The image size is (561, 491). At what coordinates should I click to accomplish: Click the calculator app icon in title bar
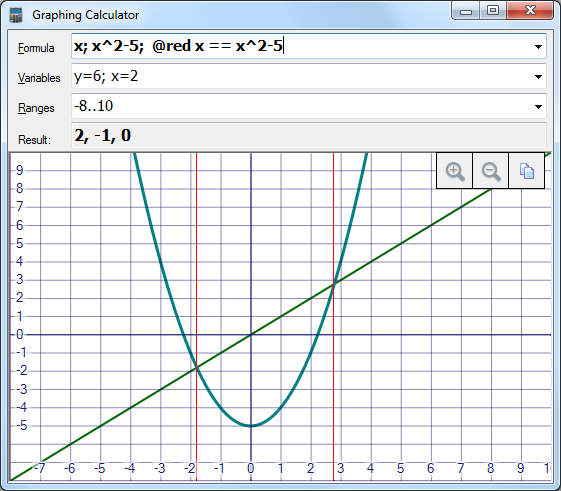click(x=16, y=15)
